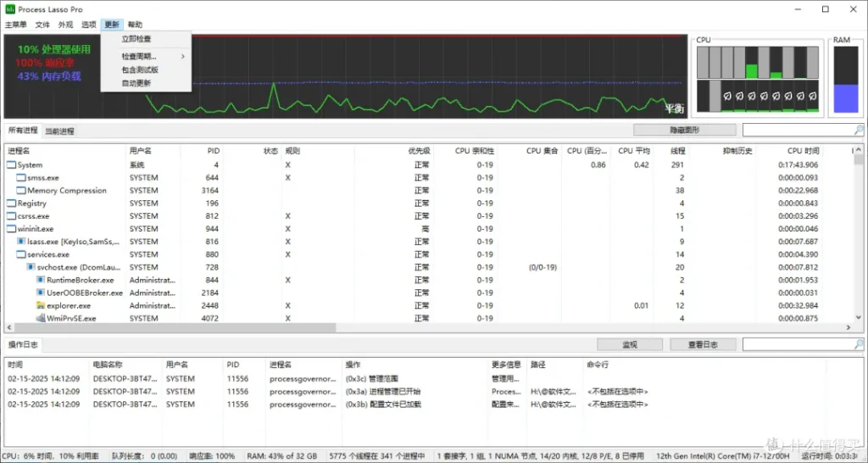Viewport: 868px width, 463px height.
Task: Click the log entry (0x3a) 进程管理已开始
Action: [383, 392]
